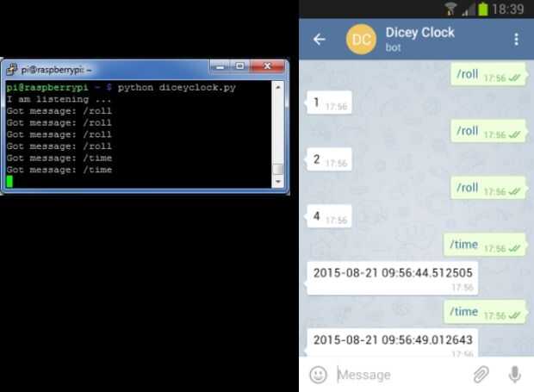This screenshot has width=534, height=392.
Task: Open the three-dot overflow menu
Action: coord(516,40)
